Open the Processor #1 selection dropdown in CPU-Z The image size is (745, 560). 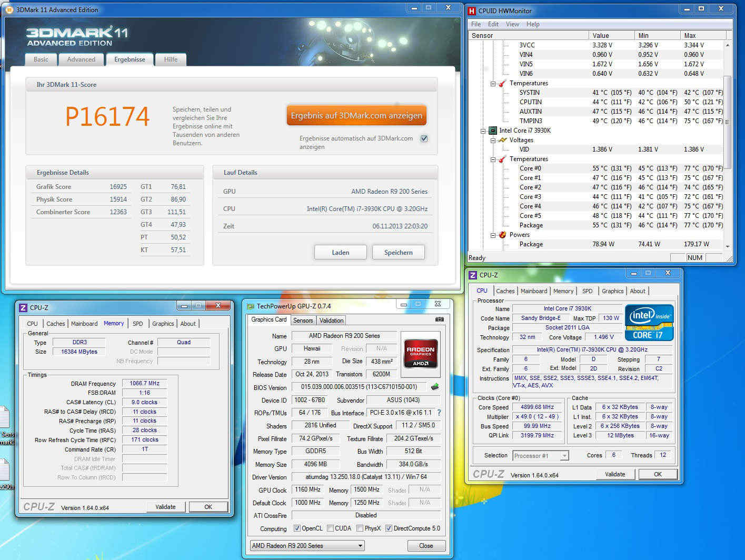coord(541,456)
